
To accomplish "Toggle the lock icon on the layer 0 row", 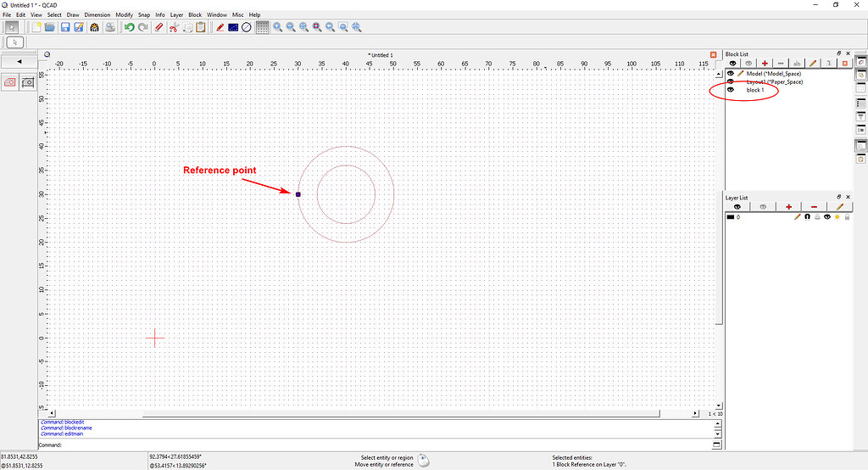I will 847,216.
